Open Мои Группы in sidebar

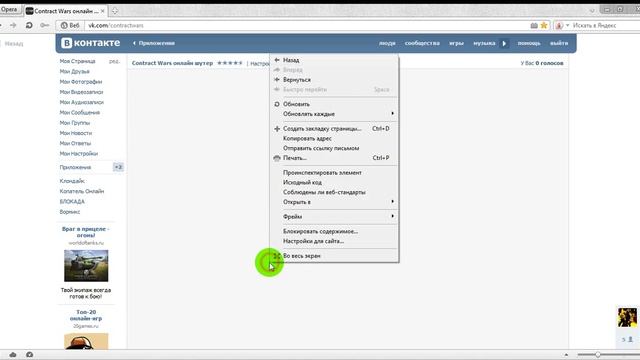[x=75, y=122]
